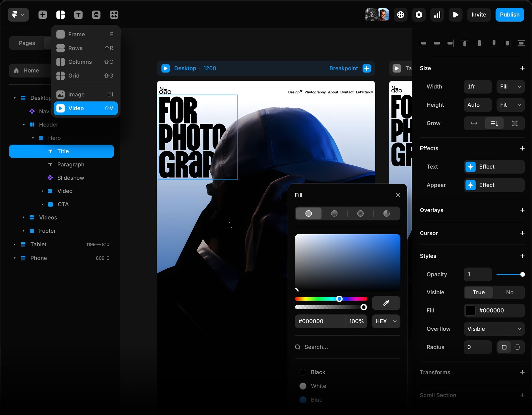
Task: Pick color with the eyedropper tool
Action: 386,303
